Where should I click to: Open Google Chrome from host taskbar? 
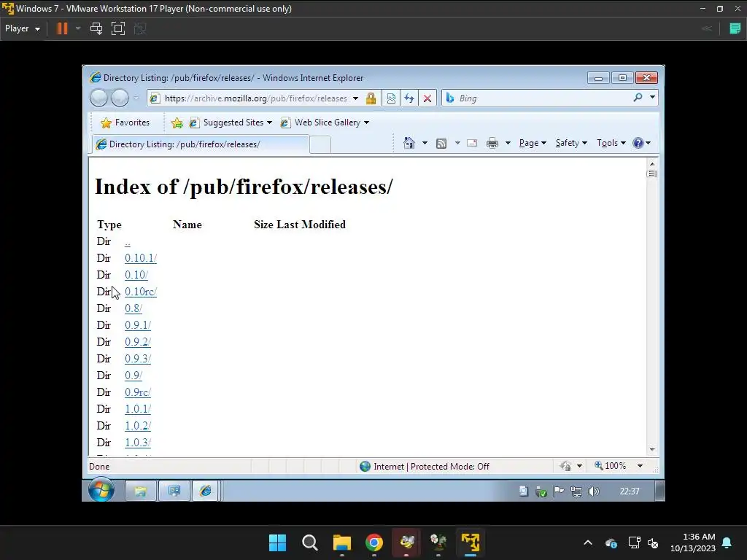click(374, 542)
